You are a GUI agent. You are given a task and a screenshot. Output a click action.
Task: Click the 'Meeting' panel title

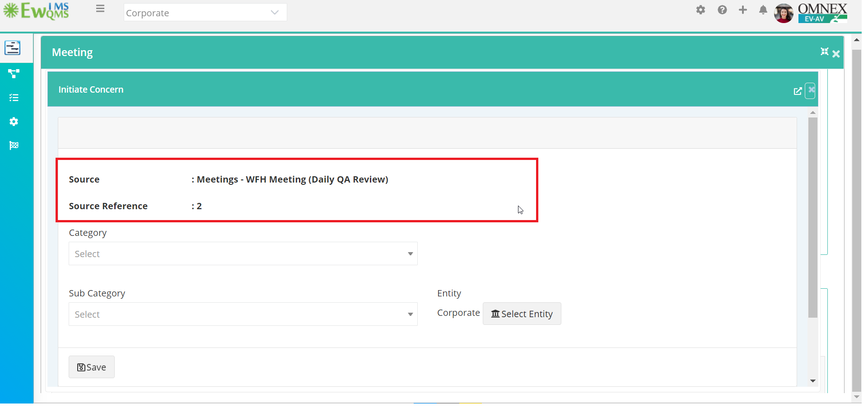pyautogui.click(x=72, y=52)
